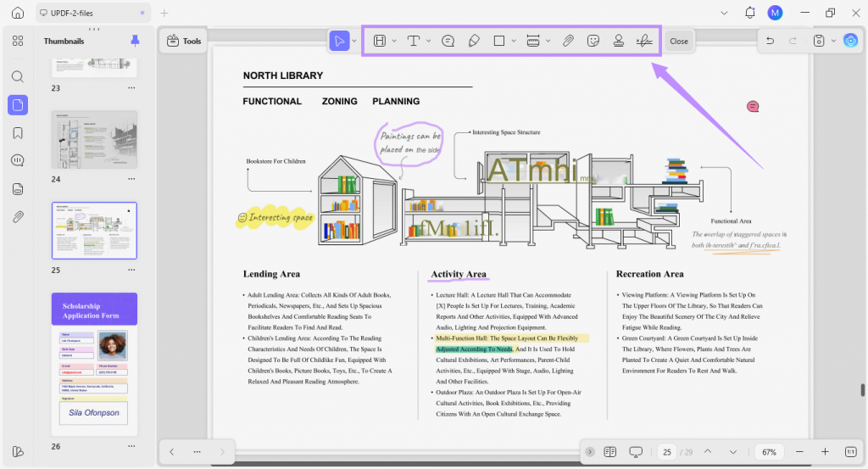Open more options for page 26
This screenshot has height=469, width=868.
tap(131, 446)
